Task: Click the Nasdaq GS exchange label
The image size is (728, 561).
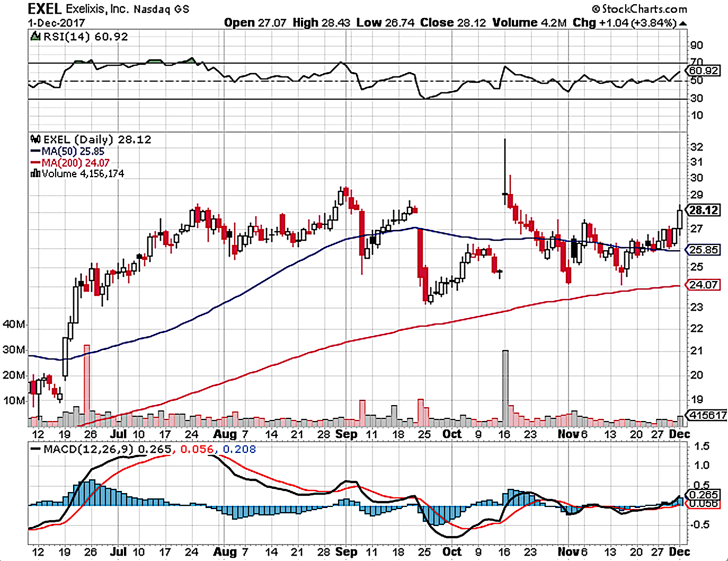Action: (161, 10)
